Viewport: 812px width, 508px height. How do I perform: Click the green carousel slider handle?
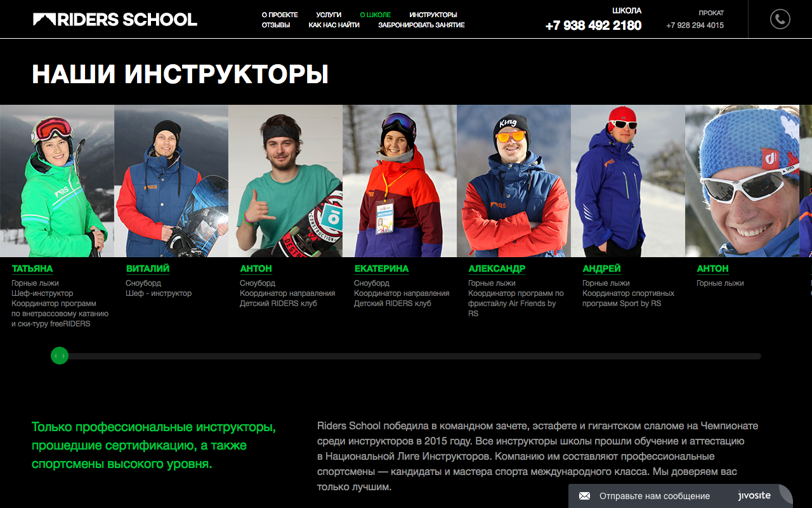(x=60, y=356)
